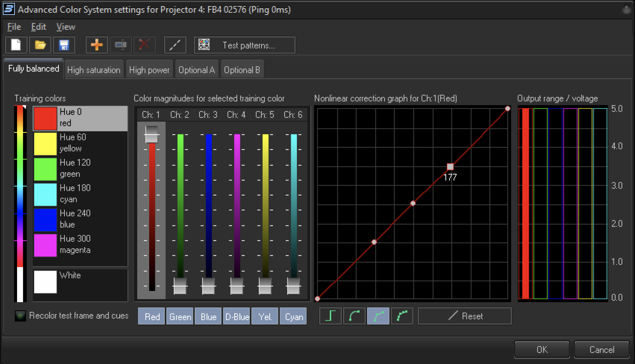Click the Test patterns button
Viewport: 635px width, 364px height.
245,45
